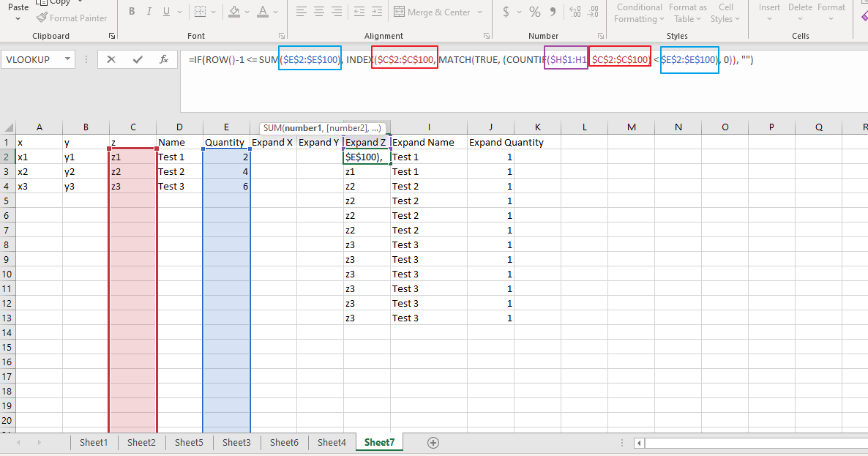Open Underline style dropdown arrow

point(180,12)
